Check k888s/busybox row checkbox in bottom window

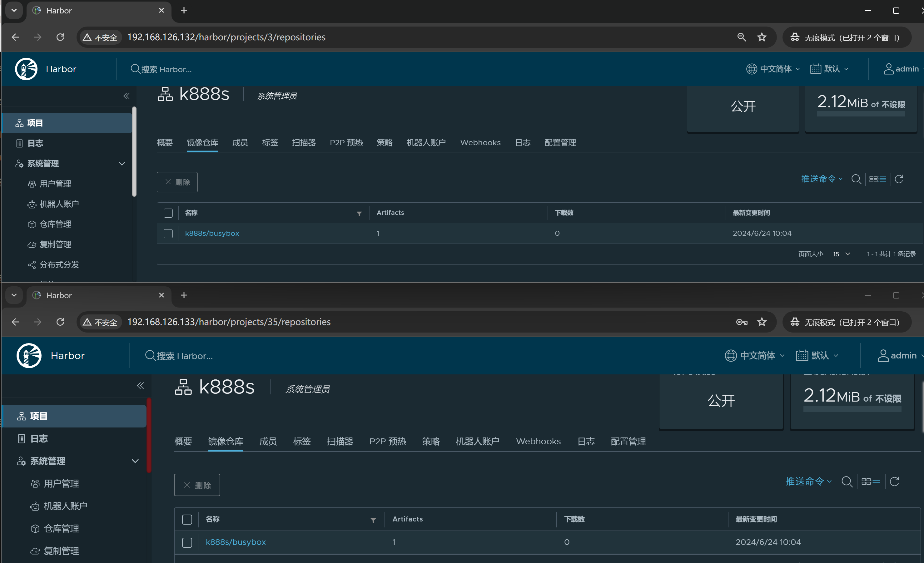click(x=187, y=542)
